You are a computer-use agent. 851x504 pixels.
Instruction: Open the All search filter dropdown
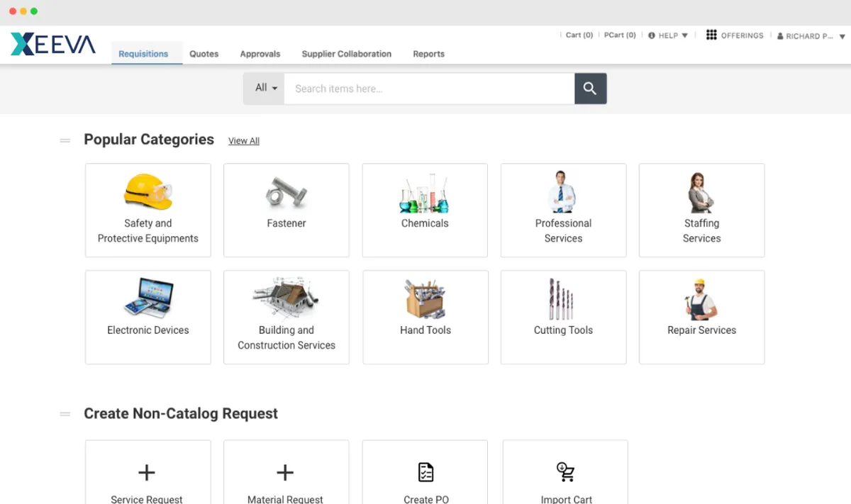pos(264,89)
